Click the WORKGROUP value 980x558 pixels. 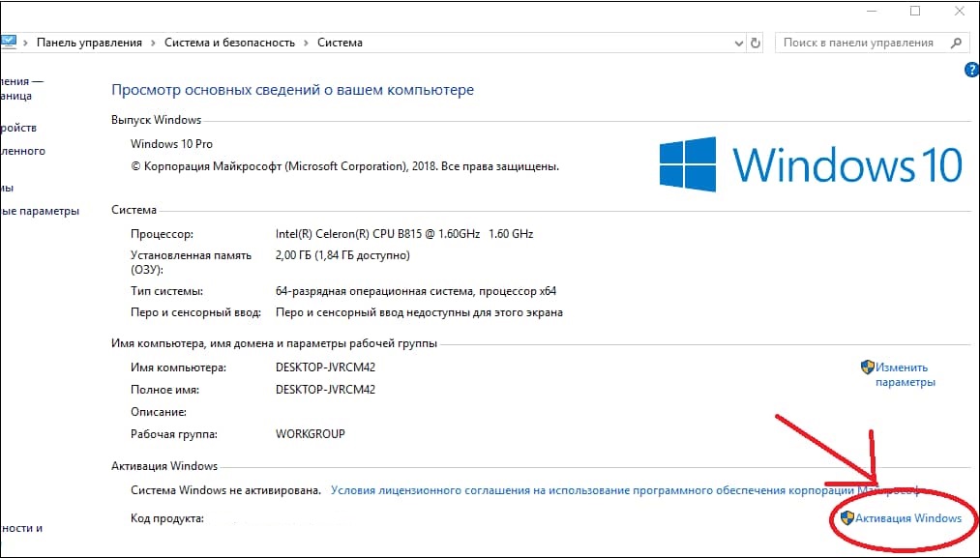tap(310, 433)
